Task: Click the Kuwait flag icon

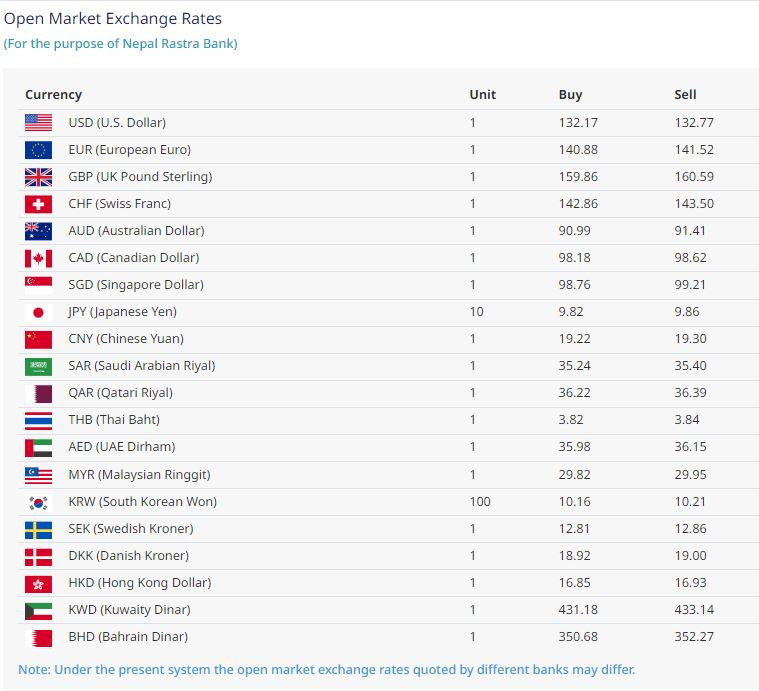Action: 38,611
